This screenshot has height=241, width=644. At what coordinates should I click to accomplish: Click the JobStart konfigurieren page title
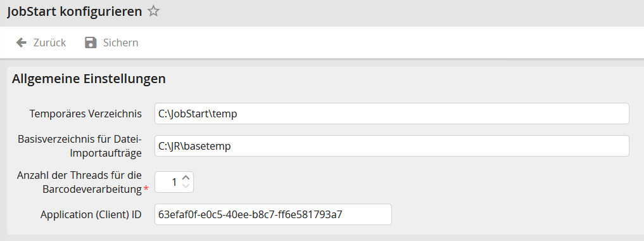point(75,11)
